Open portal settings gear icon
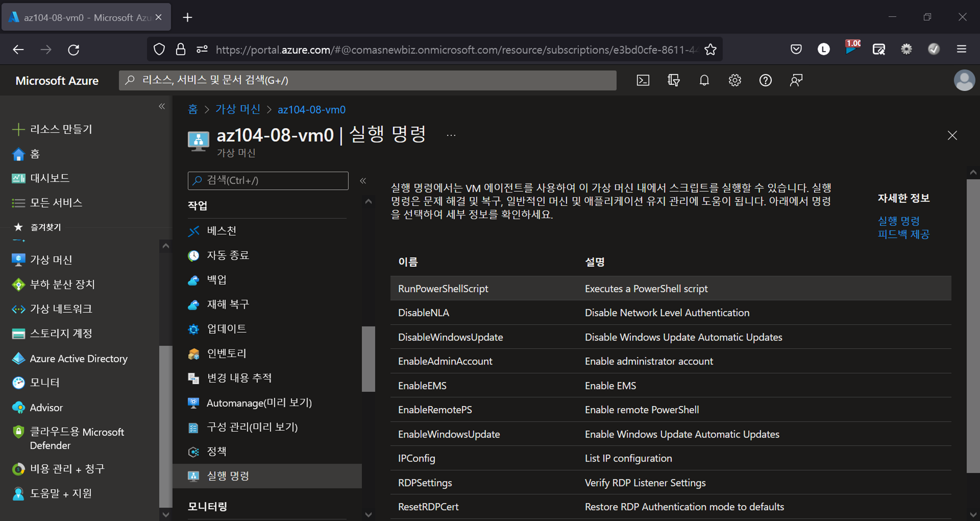 pyautogui.click(x=735, y=80)
